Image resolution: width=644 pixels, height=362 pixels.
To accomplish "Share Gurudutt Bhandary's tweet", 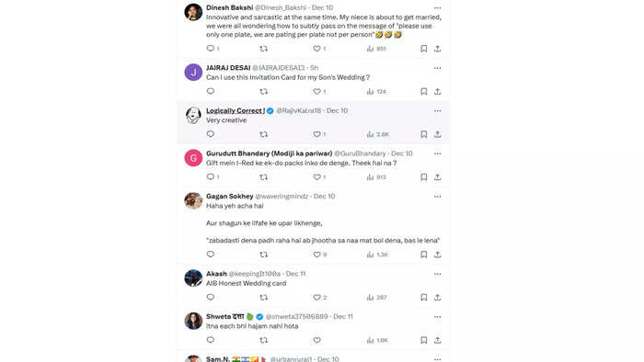I will (x=437, y=177).
